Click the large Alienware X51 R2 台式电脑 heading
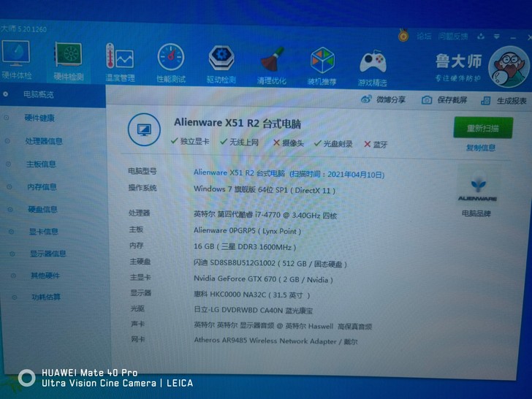This screenshot has height=399, width=532. (237, 123)
